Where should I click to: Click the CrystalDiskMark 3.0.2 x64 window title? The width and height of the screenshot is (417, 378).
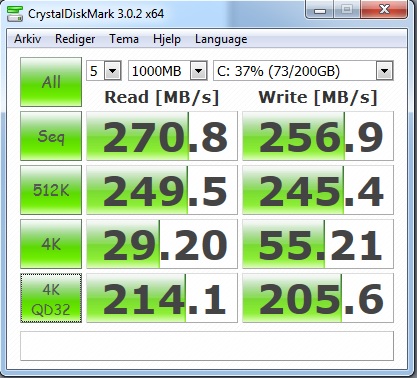tap(96, 14)
